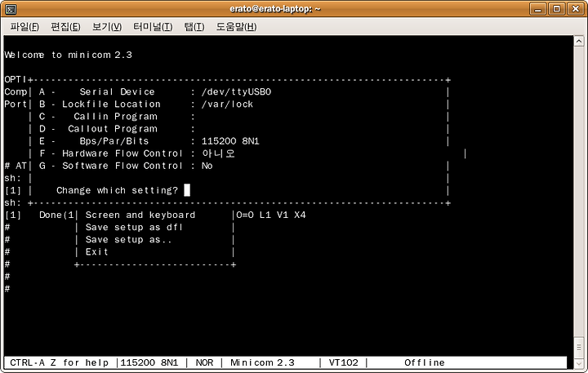This screenshot has height=373, width=588.
Task: Click the vertical scrollbar thumb
Action: [x=579, y=348]
